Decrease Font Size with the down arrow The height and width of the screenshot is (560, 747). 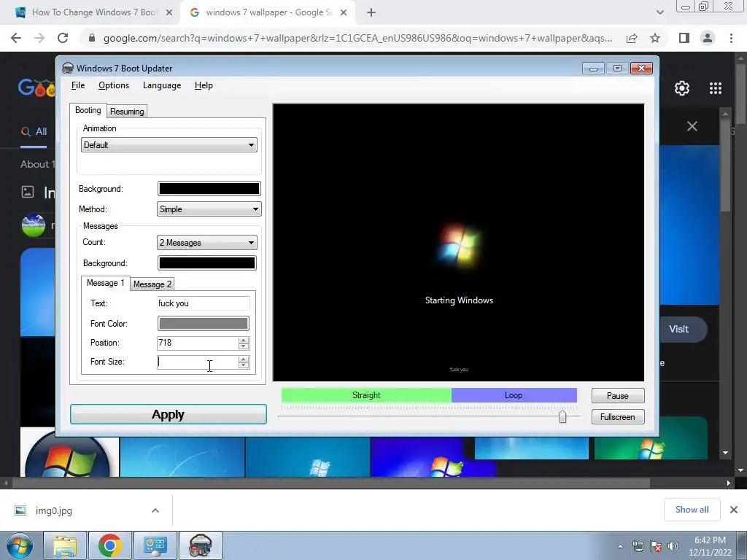[244, 365]
